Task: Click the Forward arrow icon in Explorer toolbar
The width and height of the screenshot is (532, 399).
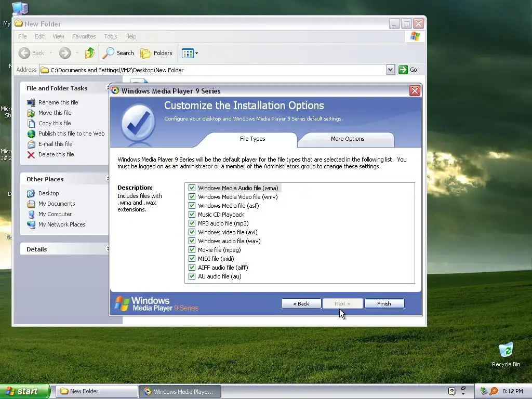Action: coord(65,53)
